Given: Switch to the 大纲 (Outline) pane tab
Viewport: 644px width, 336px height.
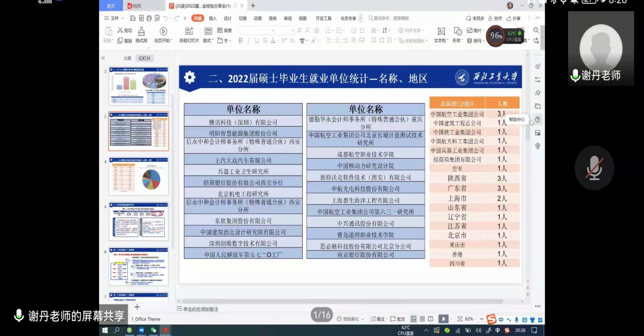Looking at the screenshot, I should coord(127,58).
